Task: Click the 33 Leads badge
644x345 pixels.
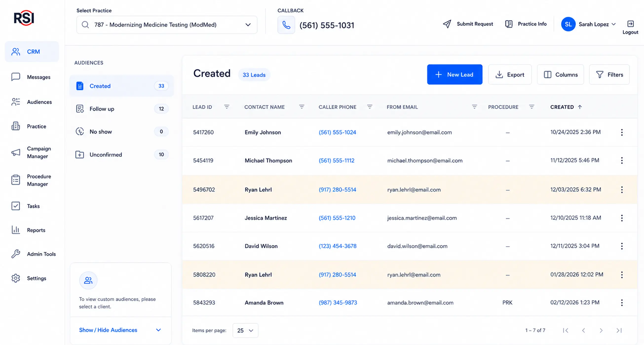Action: 254,75
